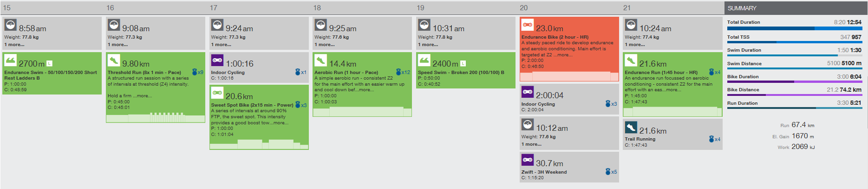Click the purple Indoor Cycling icon on day 17

(217, 60)
